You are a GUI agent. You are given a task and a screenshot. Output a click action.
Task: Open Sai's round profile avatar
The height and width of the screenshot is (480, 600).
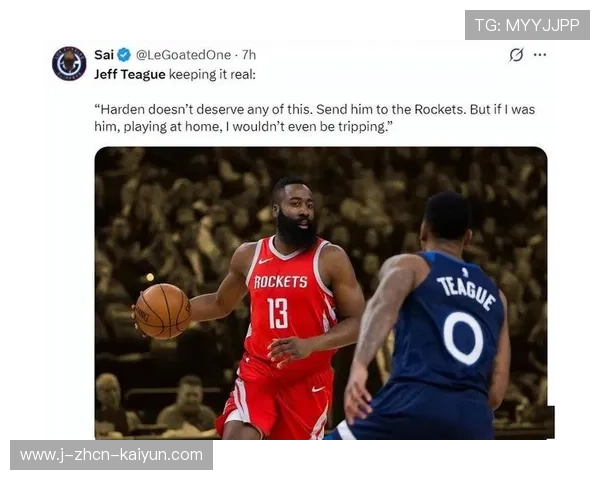[69, 63]
